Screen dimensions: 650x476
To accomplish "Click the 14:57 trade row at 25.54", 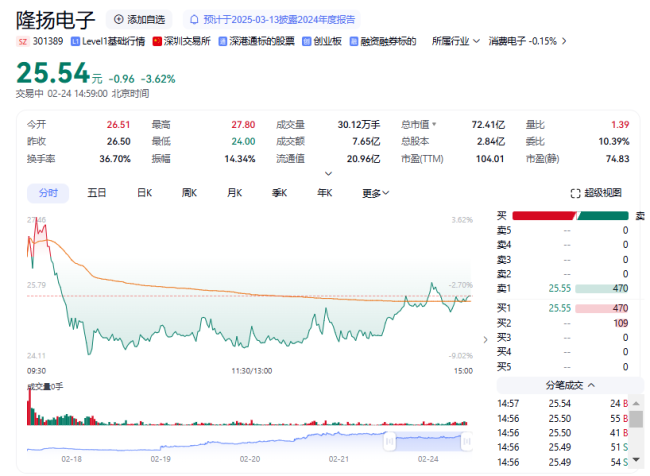I will (563, 403).
